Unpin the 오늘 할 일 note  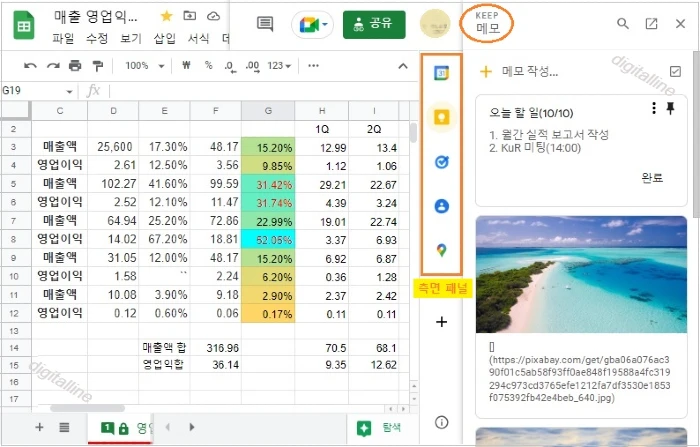(671, 108)
